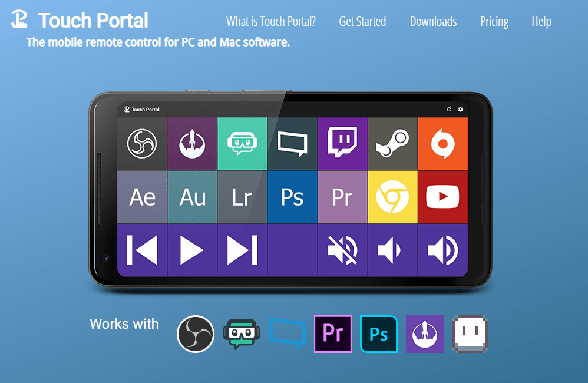Open the Origin orange tile
This screenshot has width=588, height=383.
pyautogui.click(x=442, y=144)
